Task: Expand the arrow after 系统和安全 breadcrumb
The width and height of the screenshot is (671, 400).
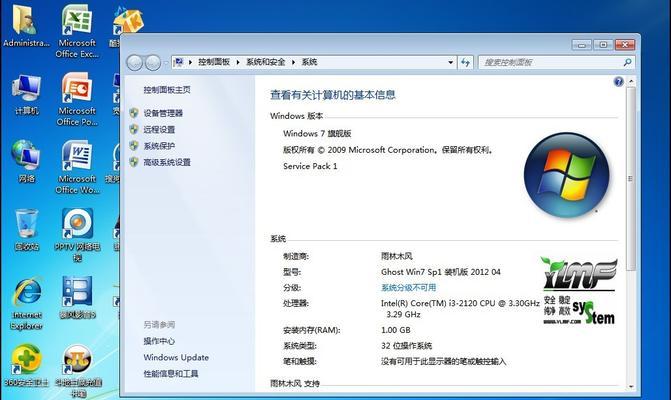Action: pyautogui.click(x=294, y=62)
